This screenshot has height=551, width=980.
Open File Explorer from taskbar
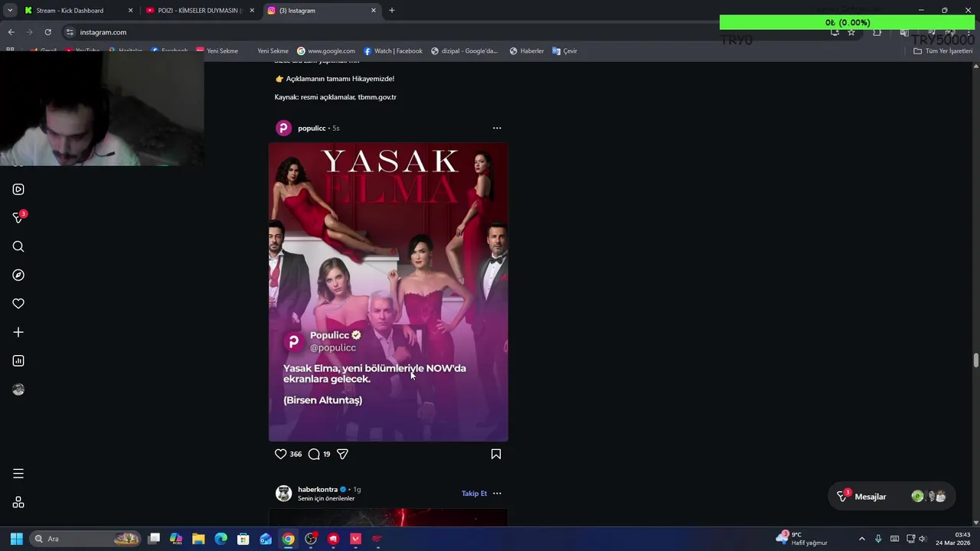tap(198, 539)
